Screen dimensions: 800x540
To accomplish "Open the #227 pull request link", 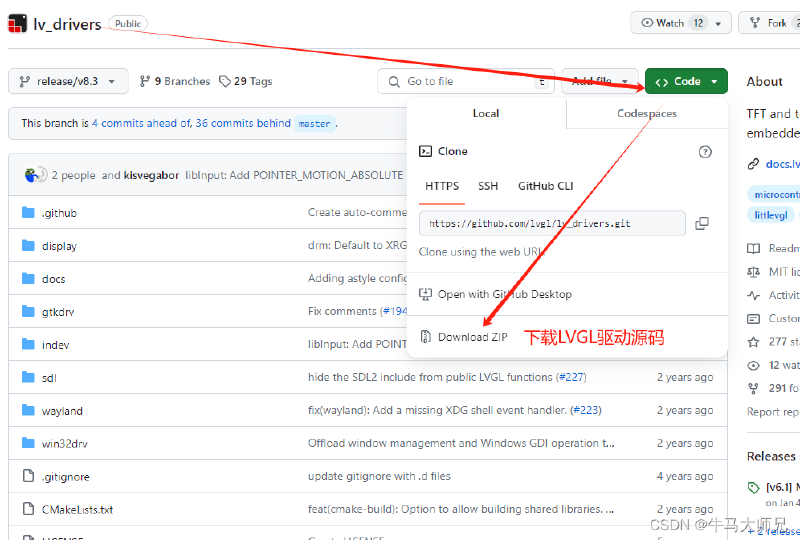I will pos(571,377).
